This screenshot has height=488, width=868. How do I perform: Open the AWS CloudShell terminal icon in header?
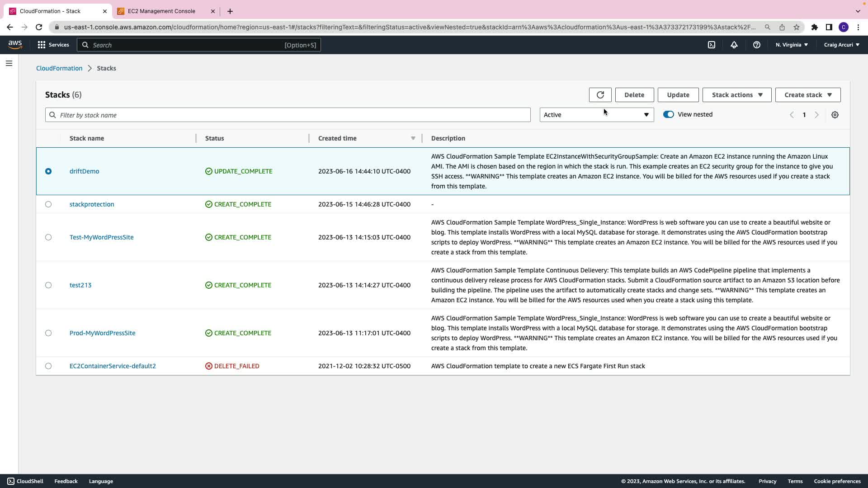[711, 45]
